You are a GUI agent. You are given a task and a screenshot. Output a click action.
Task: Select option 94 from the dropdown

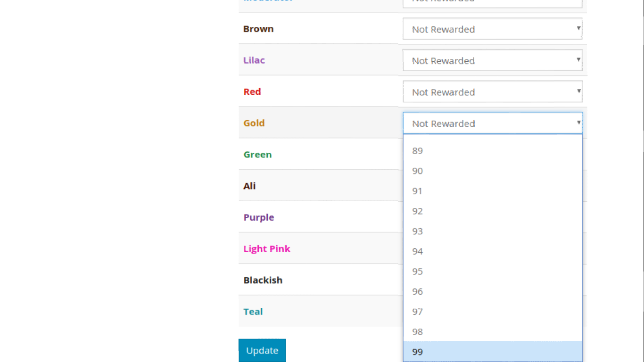492,251
